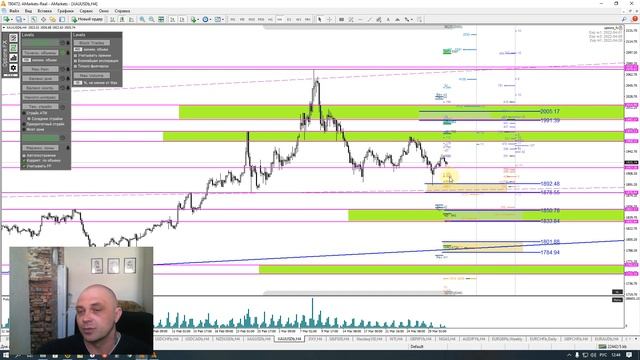Click the percent input below Max Volume
The width and height of the screenshot is (640, 360).
(78, 83)
